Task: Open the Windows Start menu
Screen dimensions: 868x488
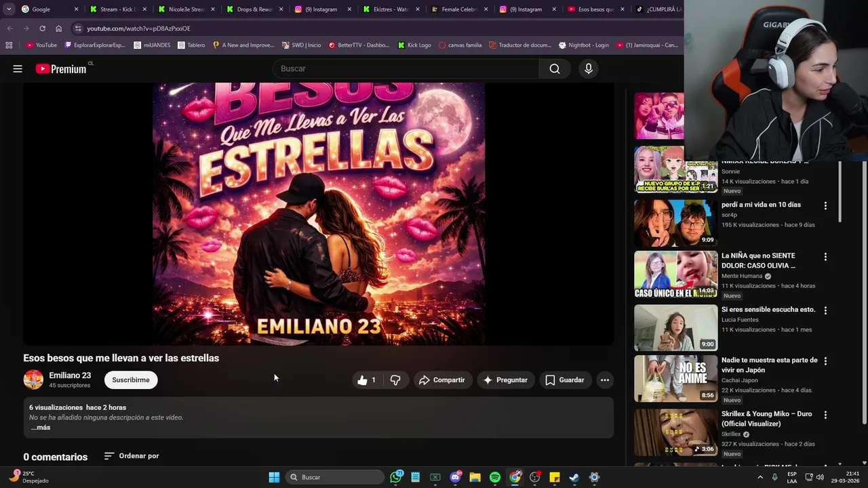Action: (x=274, y=477)
